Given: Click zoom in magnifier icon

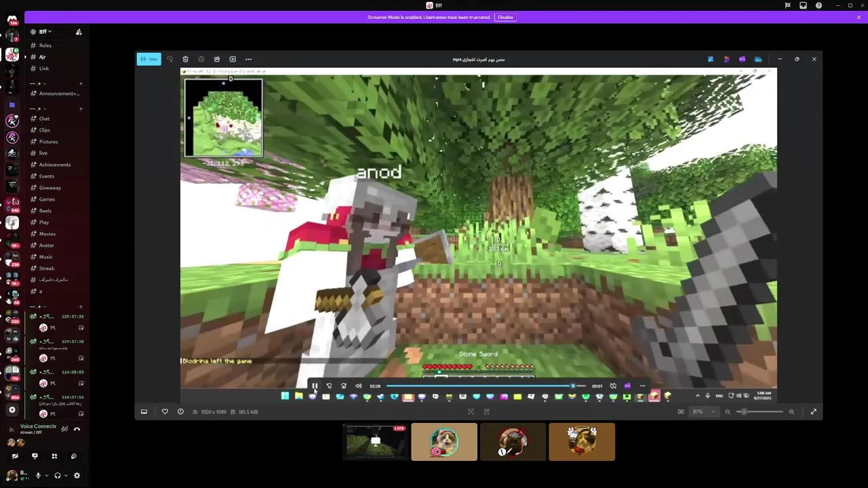Looking at the screenshot, I should click(x=791, y=411).
